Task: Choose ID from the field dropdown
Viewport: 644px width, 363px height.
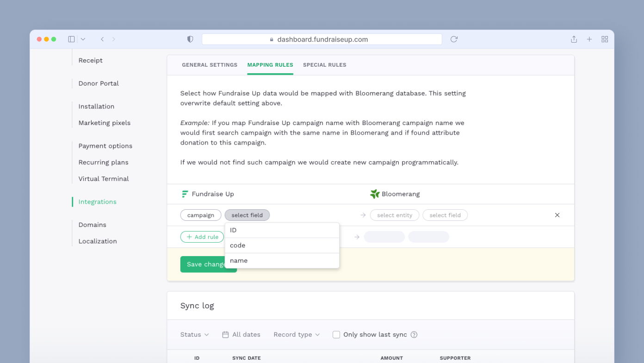Action: [x=282, y=230]
